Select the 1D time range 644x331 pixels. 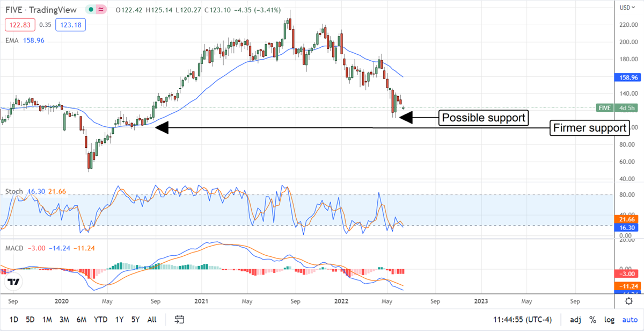click(x=14, y=320)
